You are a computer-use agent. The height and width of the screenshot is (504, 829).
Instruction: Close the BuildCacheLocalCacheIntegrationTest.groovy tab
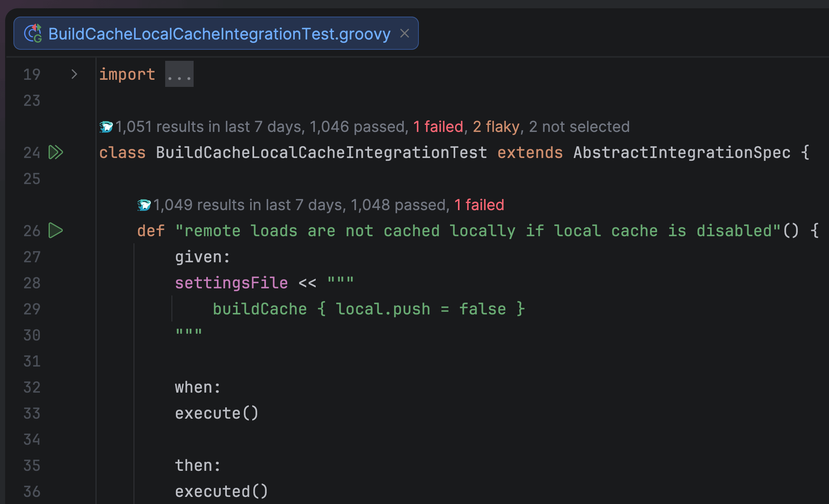click(x=405, y=33)
